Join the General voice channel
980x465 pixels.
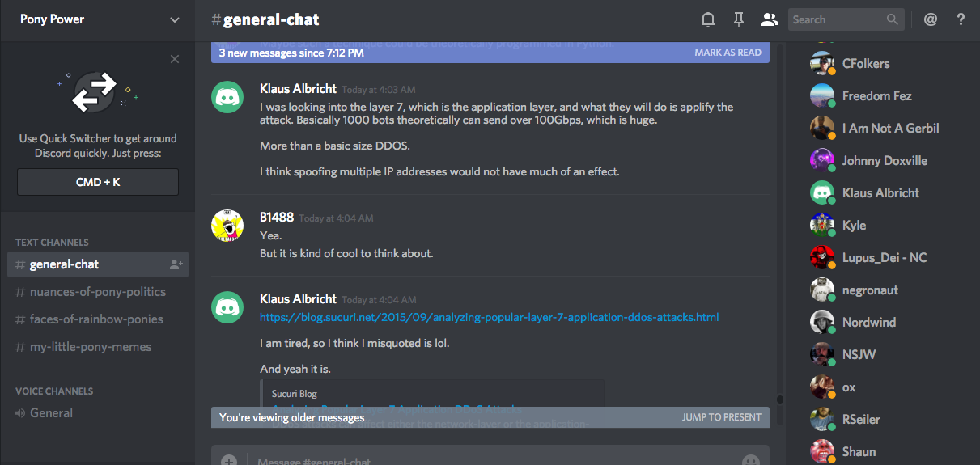51,413
